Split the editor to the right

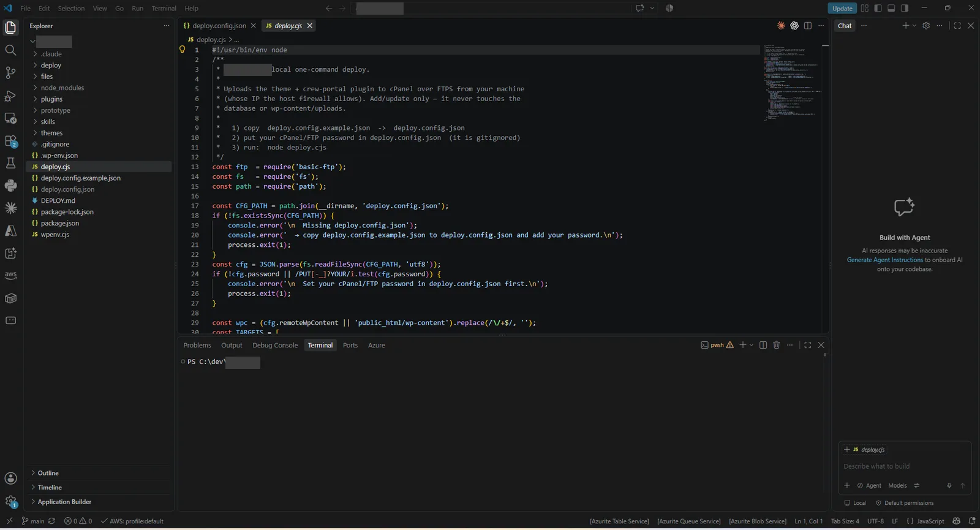coord(808,26)
